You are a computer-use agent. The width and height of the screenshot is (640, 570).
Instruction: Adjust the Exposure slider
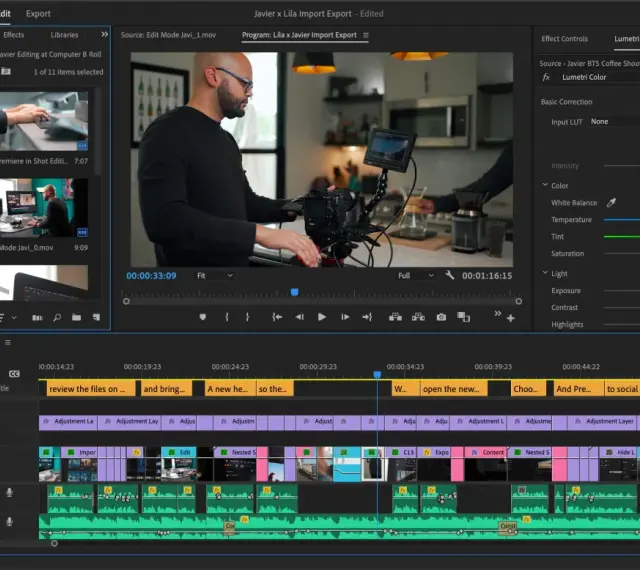coord(622,291)
